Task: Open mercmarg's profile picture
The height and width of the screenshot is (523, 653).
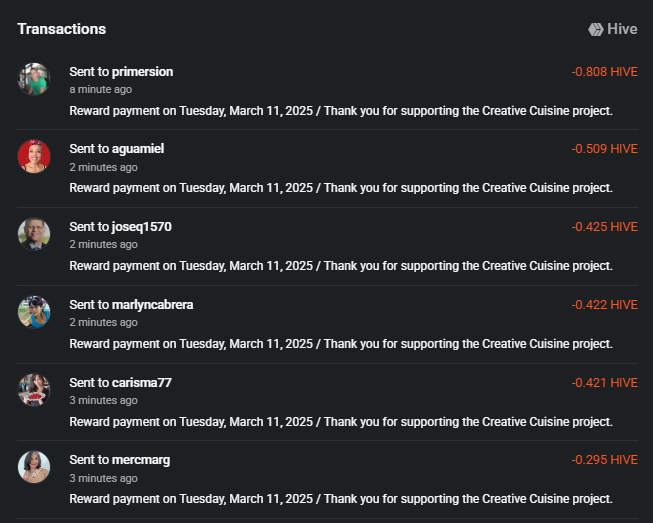Action: coord(34,467)
